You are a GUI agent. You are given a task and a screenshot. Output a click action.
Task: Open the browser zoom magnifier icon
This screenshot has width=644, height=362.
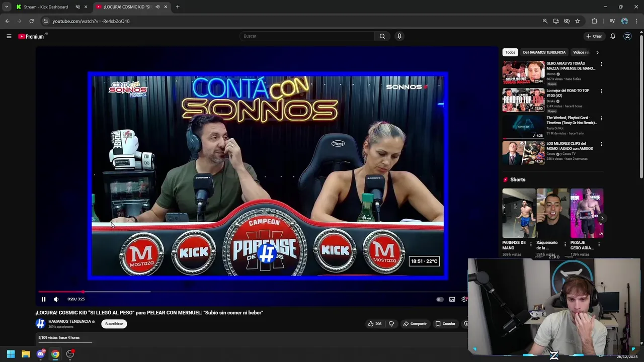pos(545,21)
